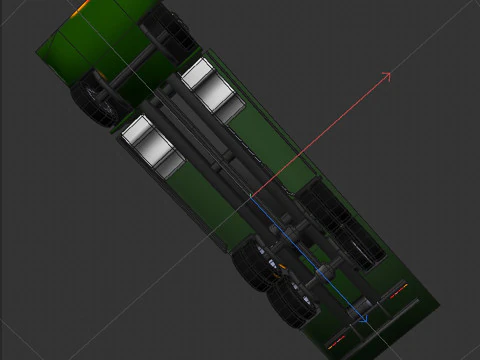Image resolution: width=480 pixels, height=360 pixels.
Task: Select the upper white fuel tank on the truck
Action: pyautogui.click(x=213, y=90)
